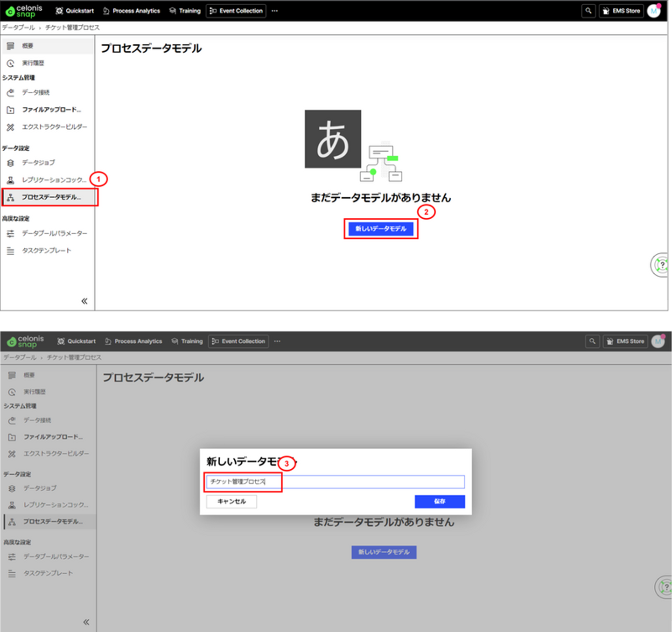Collapse the sidebar in the lower screenshot
This screenshot has height=632, width=672.
(86, 622)
